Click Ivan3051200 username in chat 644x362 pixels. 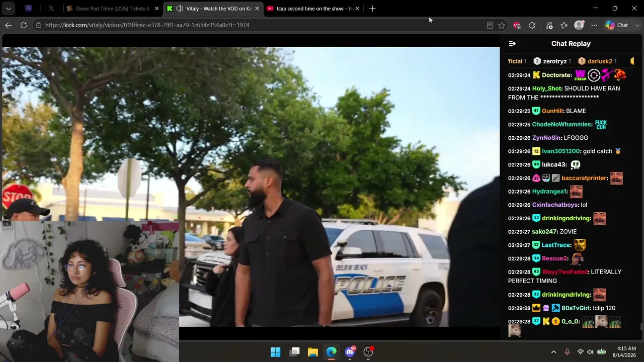[x=561, y=151]
